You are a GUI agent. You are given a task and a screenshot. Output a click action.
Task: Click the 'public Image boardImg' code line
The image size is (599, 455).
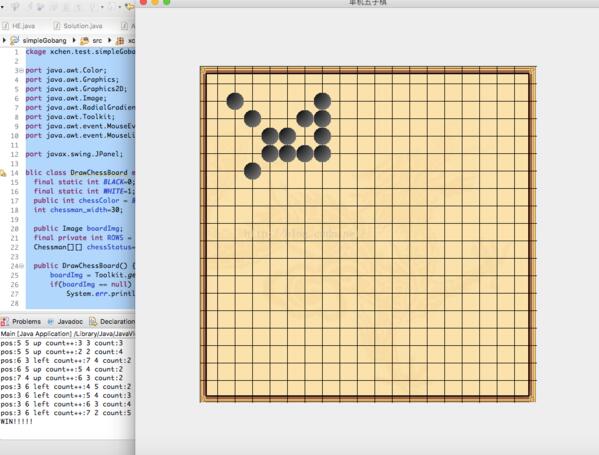(78, 228)
